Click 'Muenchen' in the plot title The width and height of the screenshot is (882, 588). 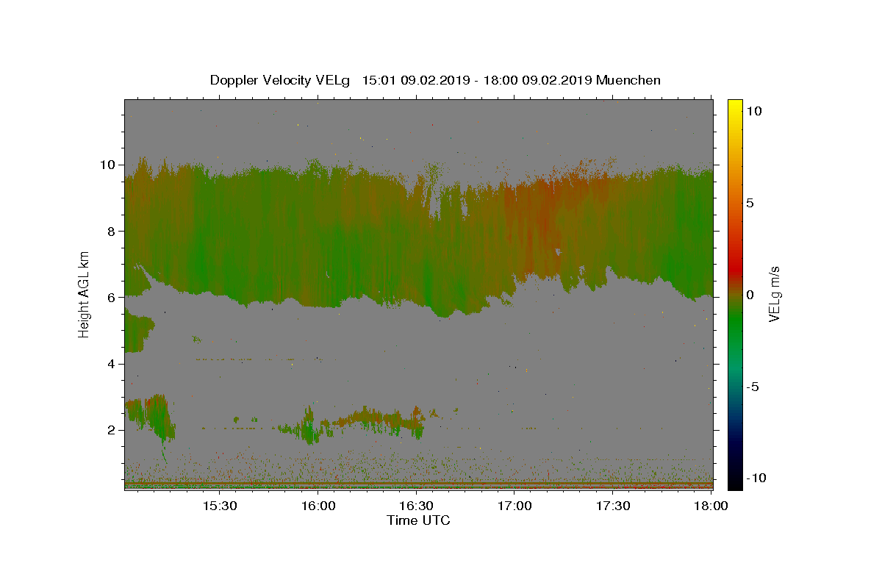point(628,80)
